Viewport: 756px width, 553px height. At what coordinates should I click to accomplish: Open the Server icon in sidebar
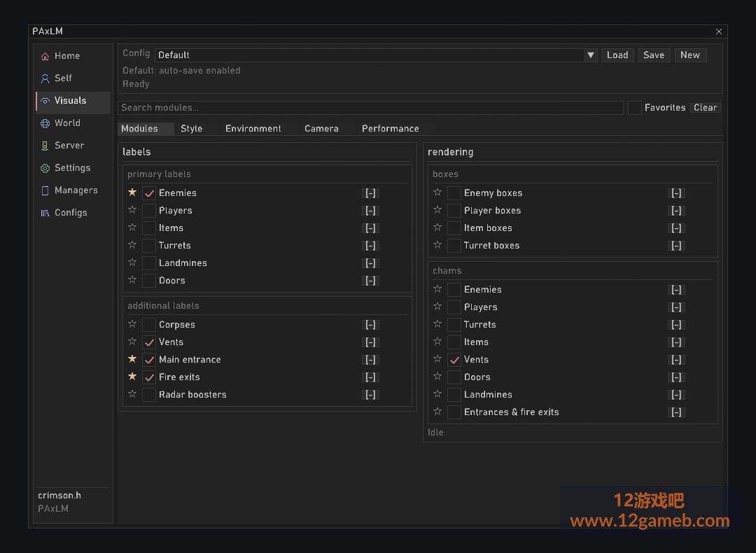click(x=45, y=146)
